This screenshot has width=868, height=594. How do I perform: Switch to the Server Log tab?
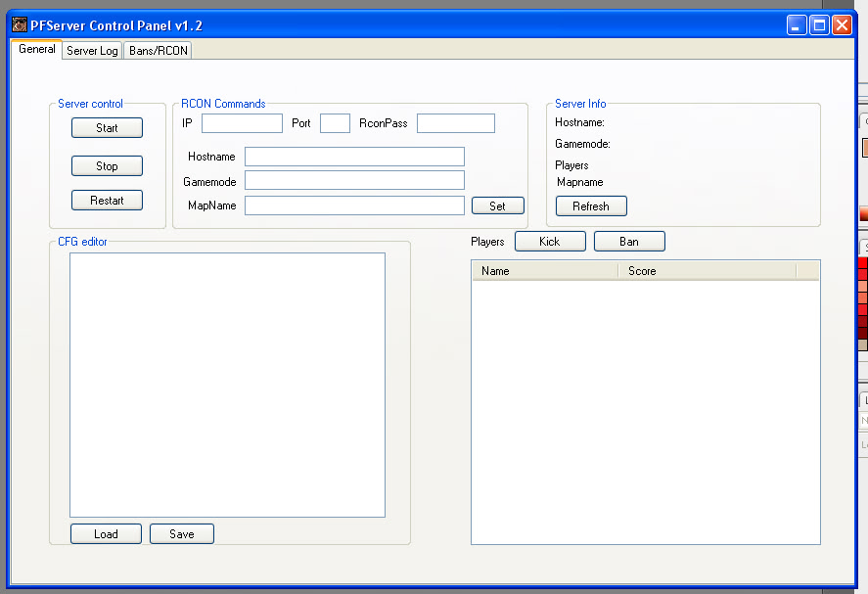pos(92,50)
